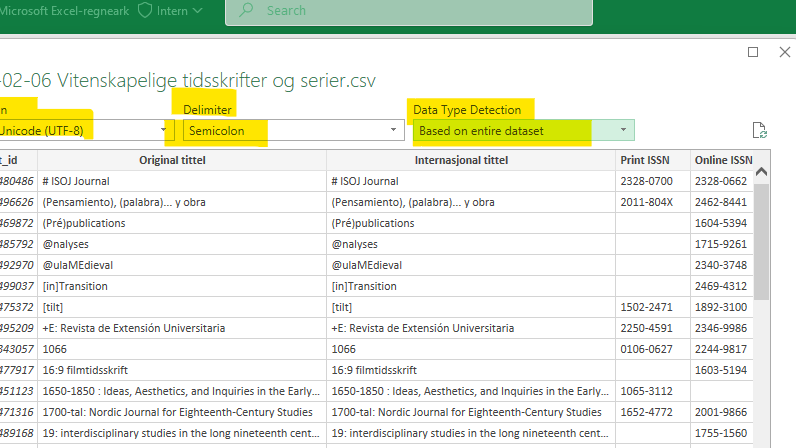Click the Original tittel column header
Screen dimensions: 796x448
coord(173,160)
